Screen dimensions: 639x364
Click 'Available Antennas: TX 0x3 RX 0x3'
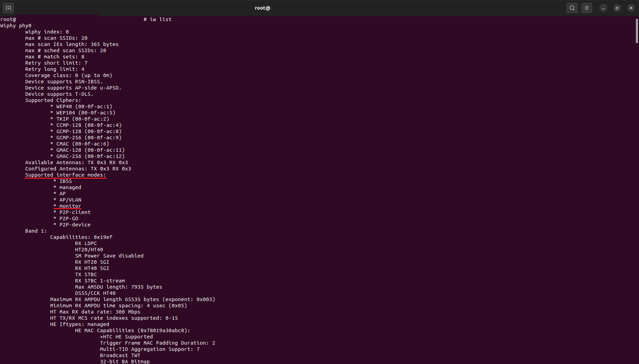76,162
